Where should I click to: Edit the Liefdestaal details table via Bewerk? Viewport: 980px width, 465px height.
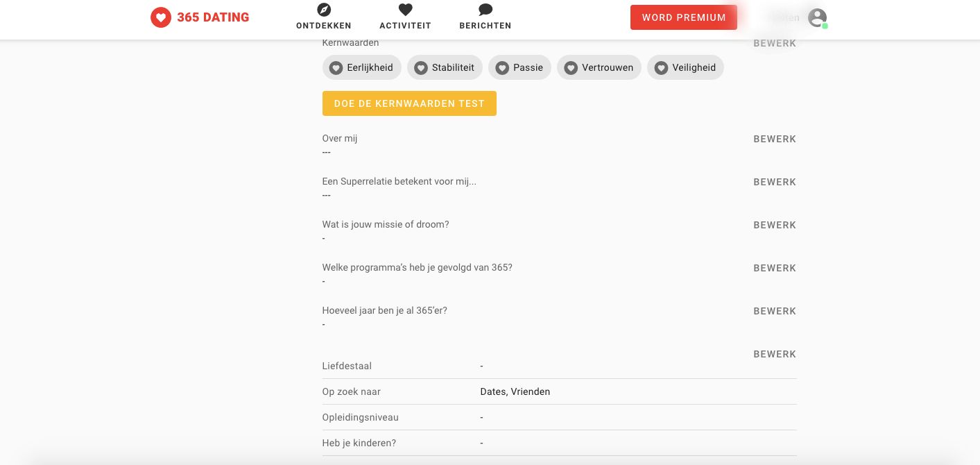point(775,354)
